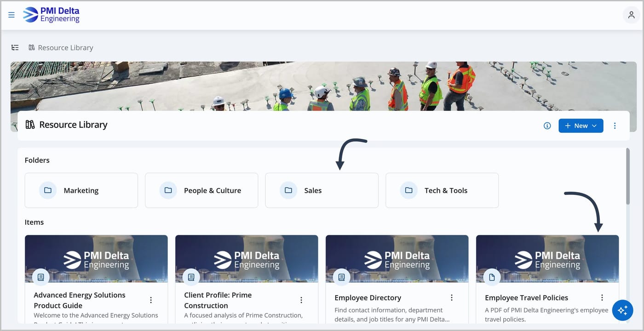Click the Resource Library info icon
644x331 pixels.
[x=547, y=126]
